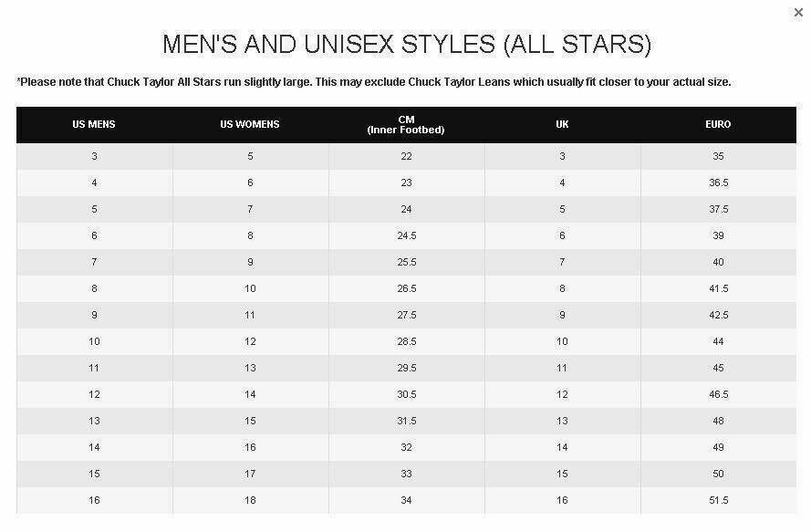Select the US WOMENS column header
Screen dimensions: 811x532
[x=250, y=124]
